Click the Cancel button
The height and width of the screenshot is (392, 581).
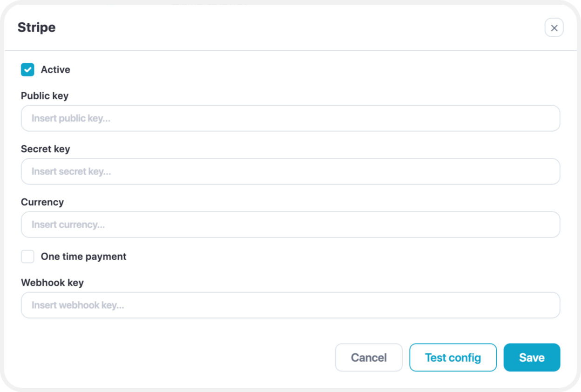pyautogui.click(x=369, y=358)
